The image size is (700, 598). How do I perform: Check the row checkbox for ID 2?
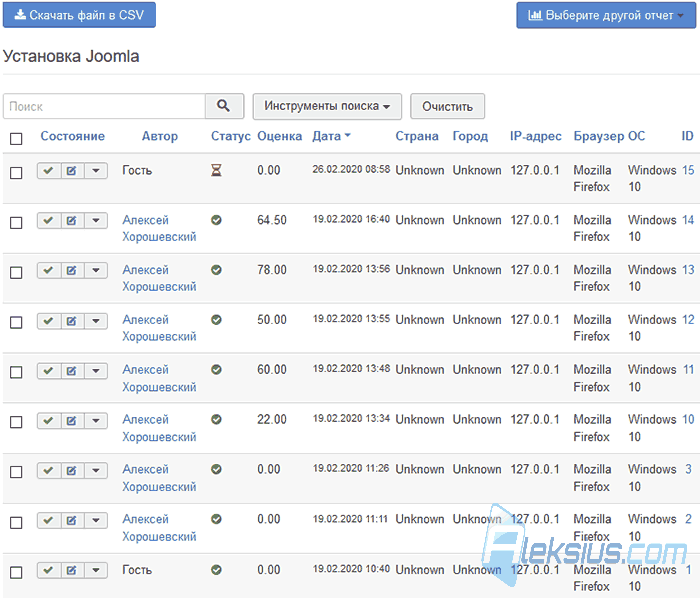point(16,523)
